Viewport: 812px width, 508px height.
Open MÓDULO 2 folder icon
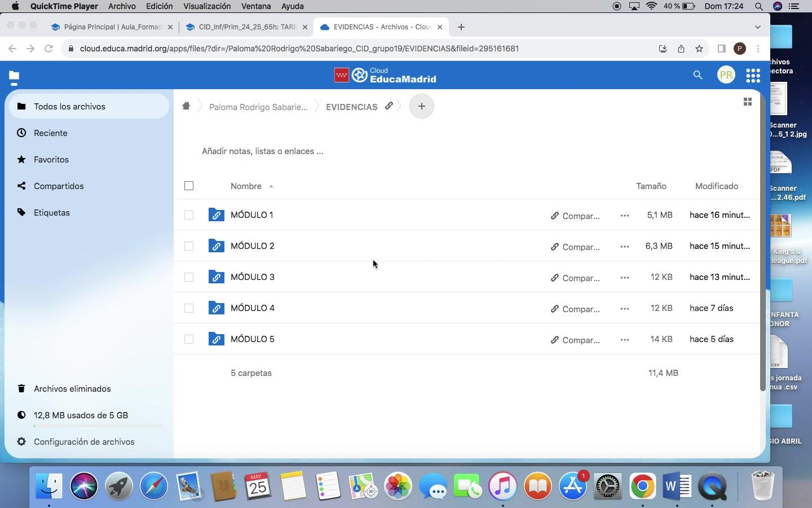click(x=217, y=246)
